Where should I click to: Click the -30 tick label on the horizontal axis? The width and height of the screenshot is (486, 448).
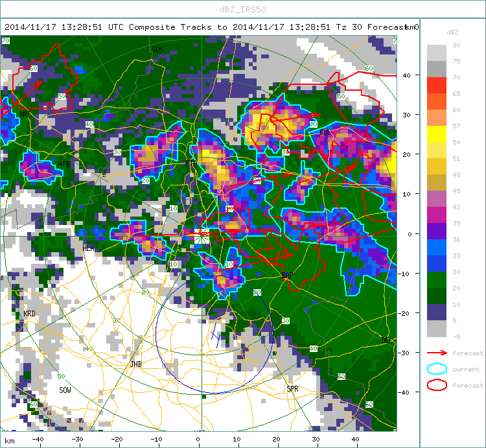click(77, 439)
